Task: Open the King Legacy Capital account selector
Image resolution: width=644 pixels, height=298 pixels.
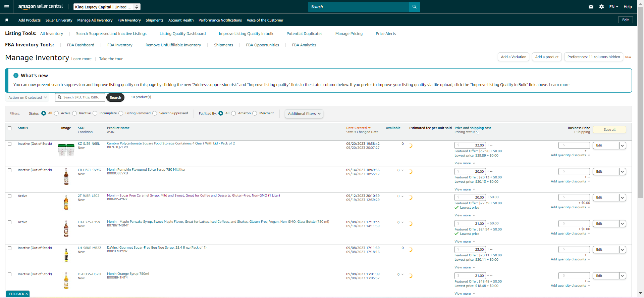Action: pyautogui.click(x=107, y=7)
